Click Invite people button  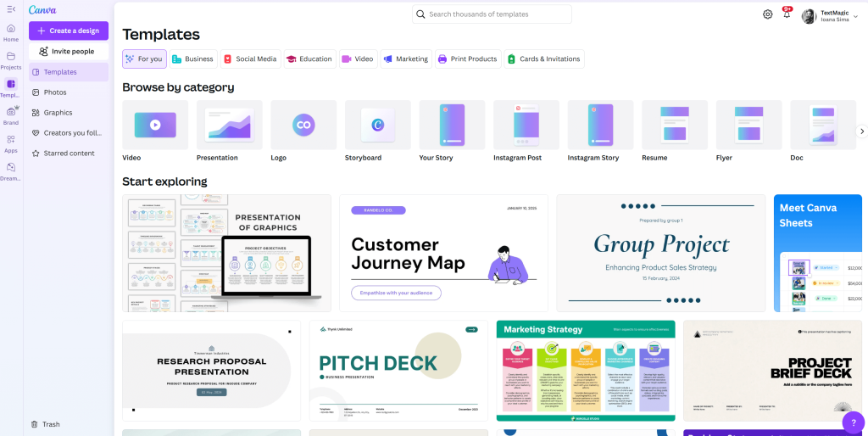coord(69,51)
